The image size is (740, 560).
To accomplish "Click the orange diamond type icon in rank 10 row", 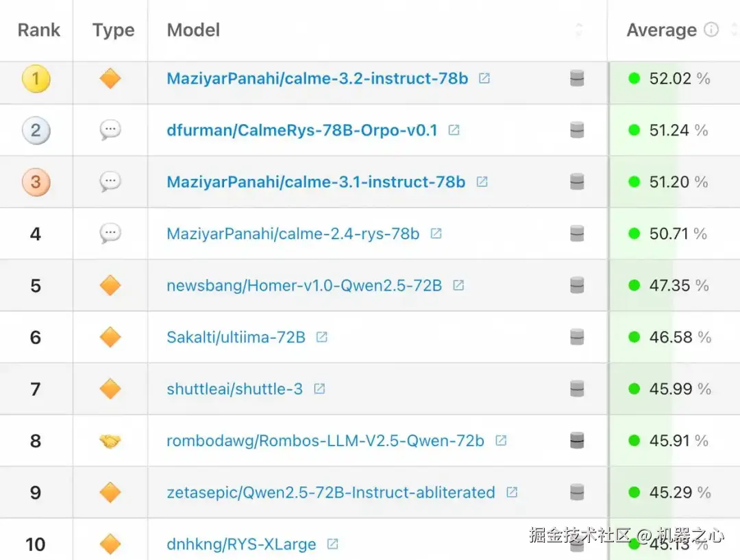I will (110, 544).
